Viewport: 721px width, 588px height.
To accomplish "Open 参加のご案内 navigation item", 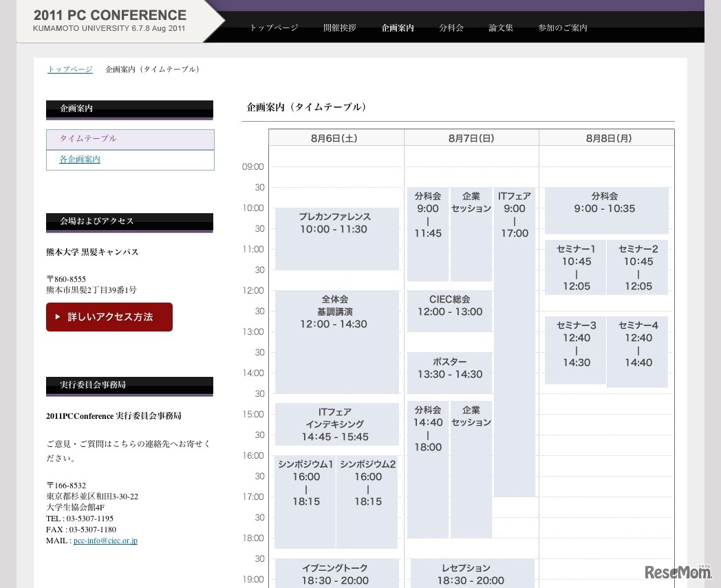I will click(x=563, y=28).
